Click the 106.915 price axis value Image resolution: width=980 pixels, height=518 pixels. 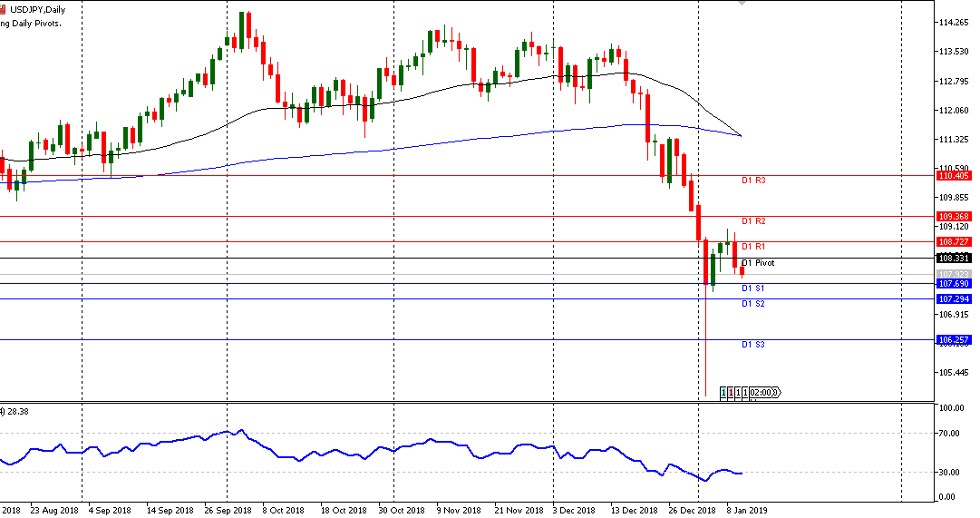(x=954, y=314)
